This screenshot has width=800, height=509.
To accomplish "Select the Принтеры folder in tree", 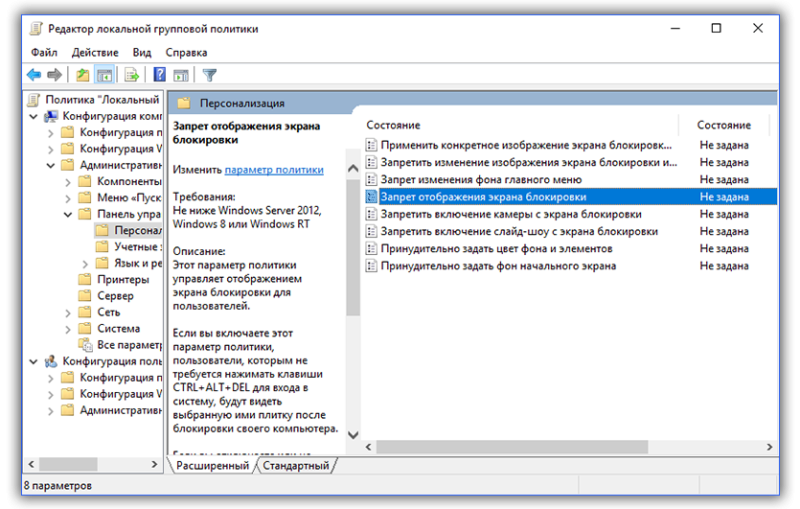I will pos(115,280).
